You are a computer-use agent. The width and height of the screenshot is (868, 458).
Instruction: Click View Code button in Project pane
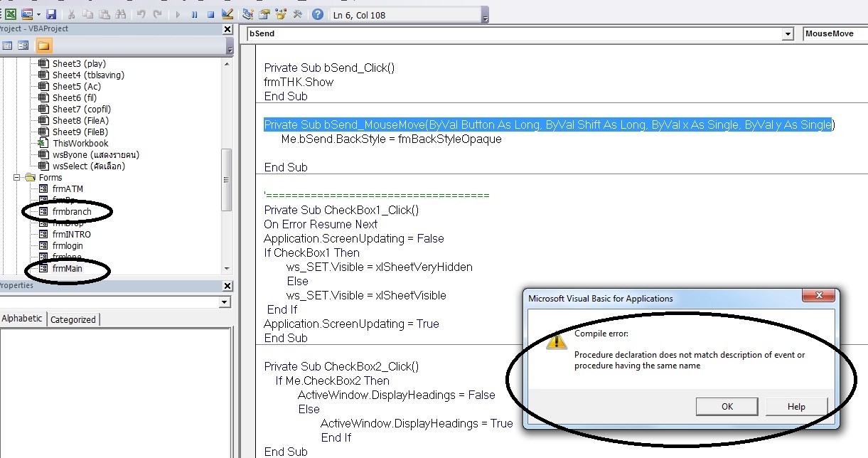[8, 46]
